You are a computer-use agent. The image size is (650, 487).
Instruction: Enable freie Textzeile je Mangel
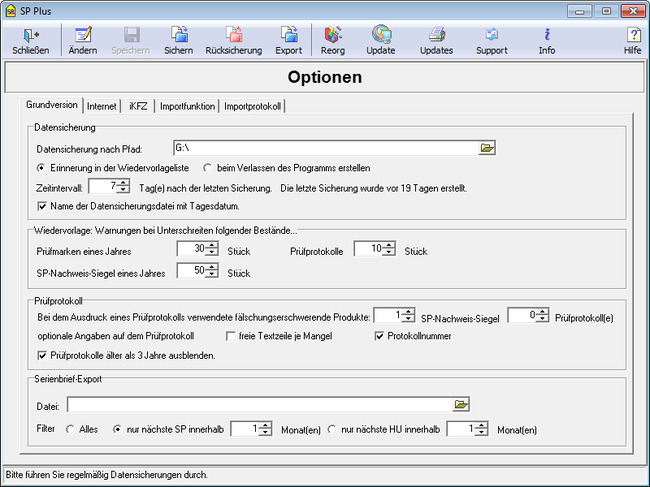231,336
